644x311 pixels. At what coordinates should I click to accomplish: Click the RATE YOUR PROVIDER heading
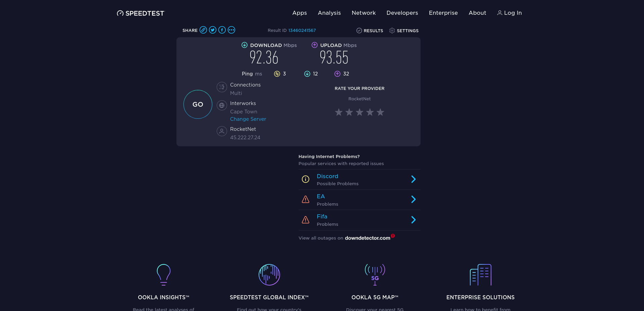click(360, 89)
